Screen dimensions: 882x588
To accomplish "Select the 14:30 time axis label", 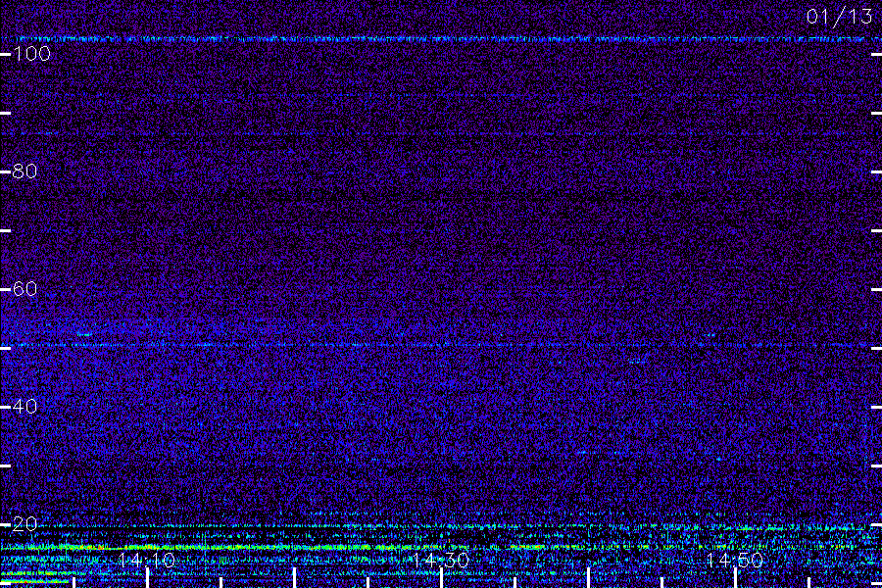I will coord(440,560).
